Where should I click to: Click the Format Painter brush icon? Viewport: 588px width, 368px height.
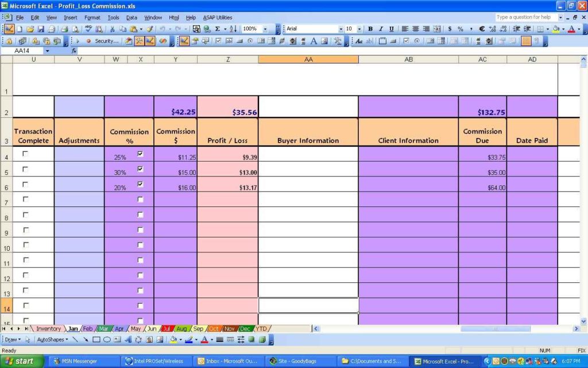click(x=150, y=29)
